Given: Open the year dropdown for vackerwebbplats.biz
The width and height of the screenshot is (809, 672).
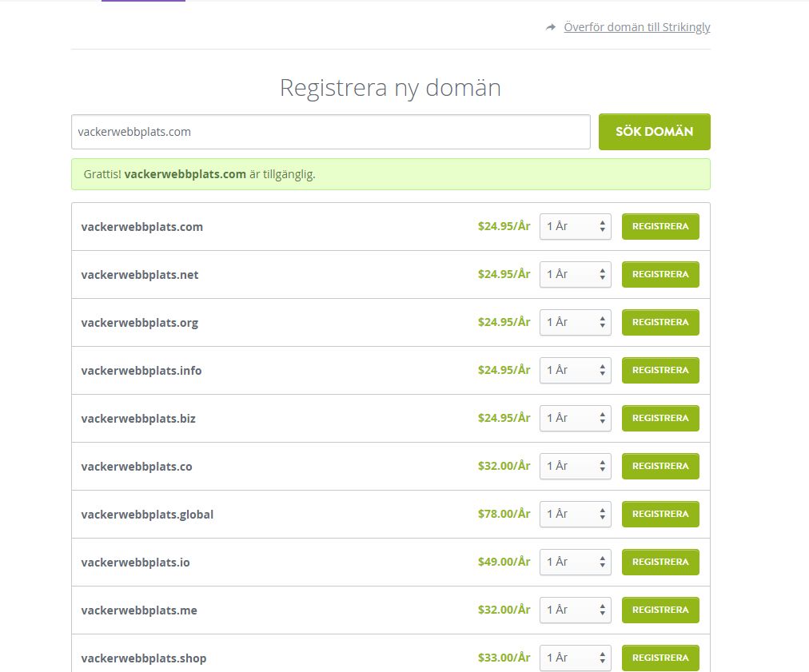Looking at the screenshot, I should 576,418.
